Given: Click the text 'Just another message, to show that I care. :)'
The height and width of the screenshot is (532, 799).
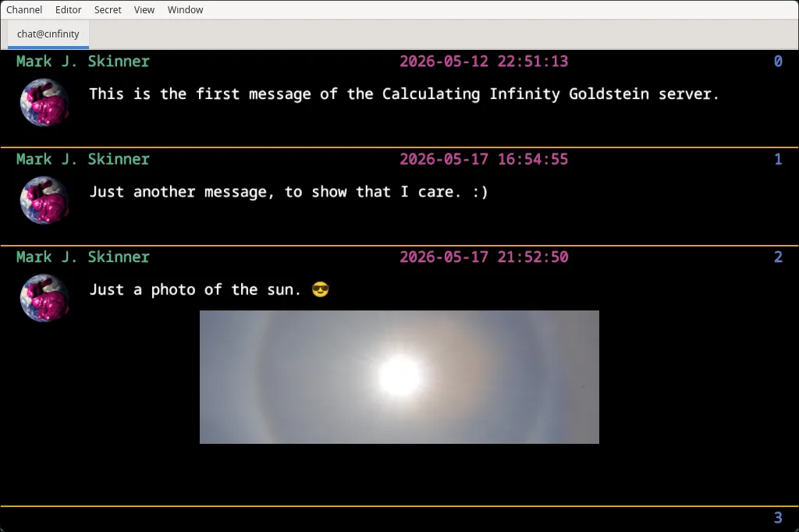Looking at the screenshot, I should click(x=289, y=192).
